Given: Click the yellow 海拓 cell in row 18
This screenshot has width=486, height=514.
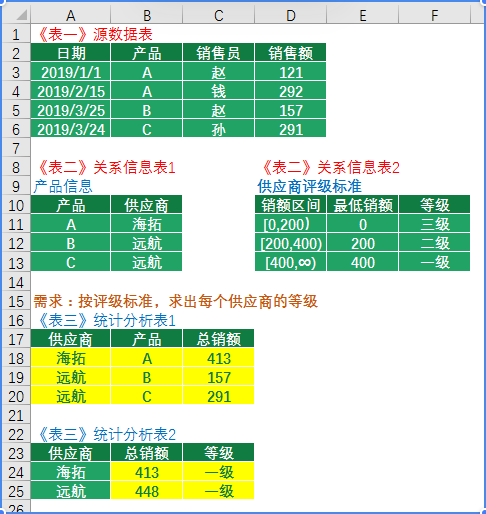Looking at the screenshot, I should 70,358.
